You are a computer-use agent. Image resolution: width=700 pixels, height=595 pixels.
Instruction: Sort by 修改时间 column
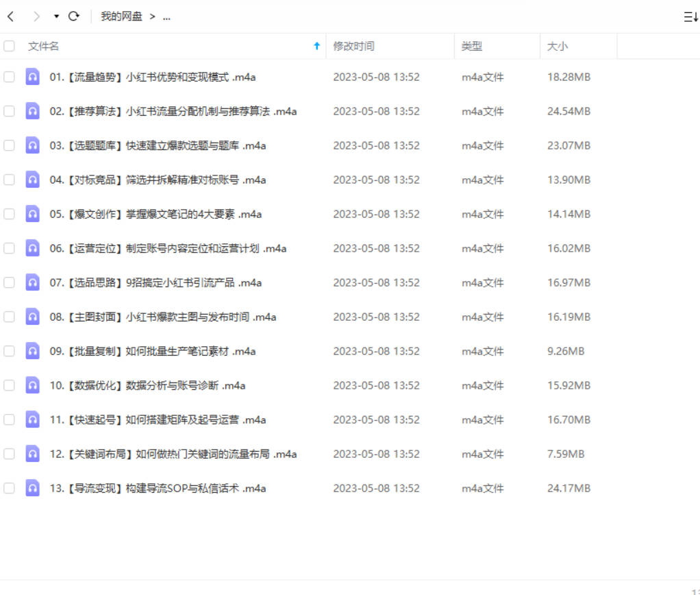tap(353, 46)
